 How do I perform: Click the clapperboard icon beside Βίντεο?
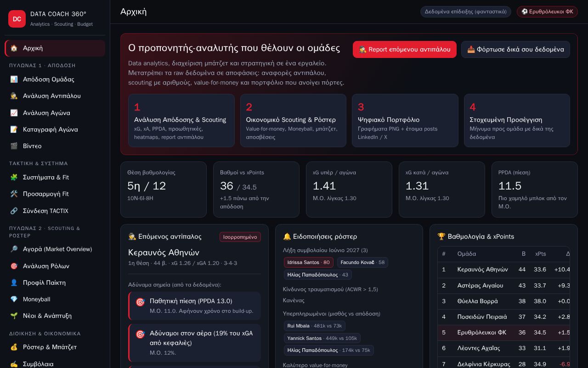pyautogui.click(x=14, y=146)
